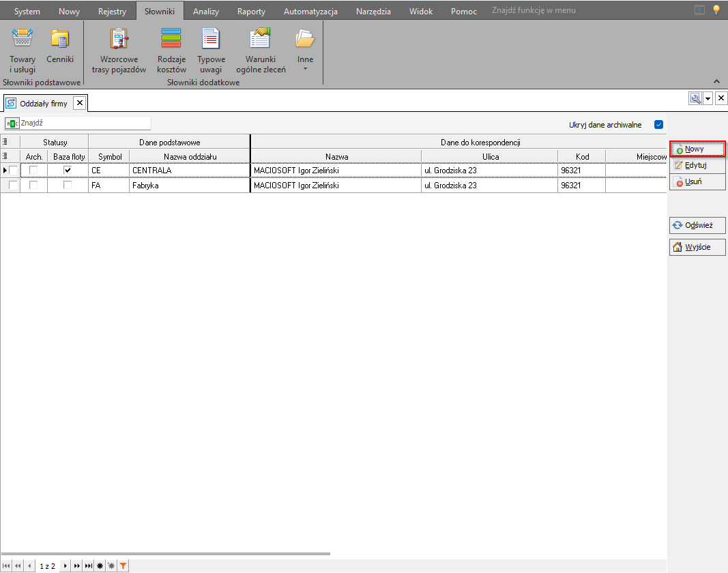
Task: Open Rodzaje kosztów dictionary
Action: tap(171, 50)
